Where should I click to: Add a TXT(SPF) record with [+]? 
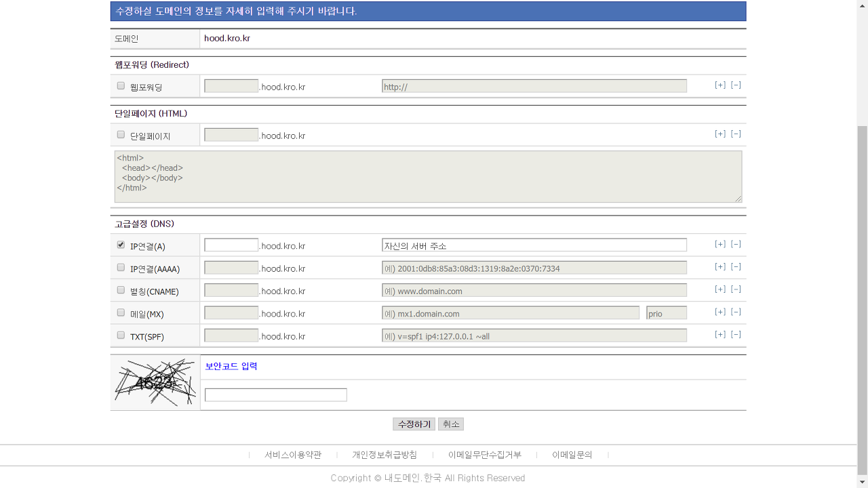pos(720,335)
